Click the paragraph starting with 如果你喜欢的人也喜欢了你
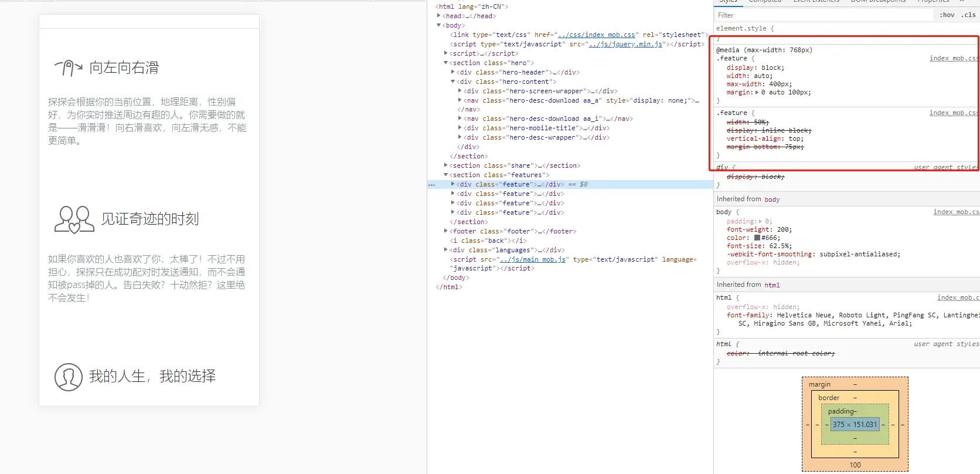Screen dimensions: 980x474 (147, 279)
